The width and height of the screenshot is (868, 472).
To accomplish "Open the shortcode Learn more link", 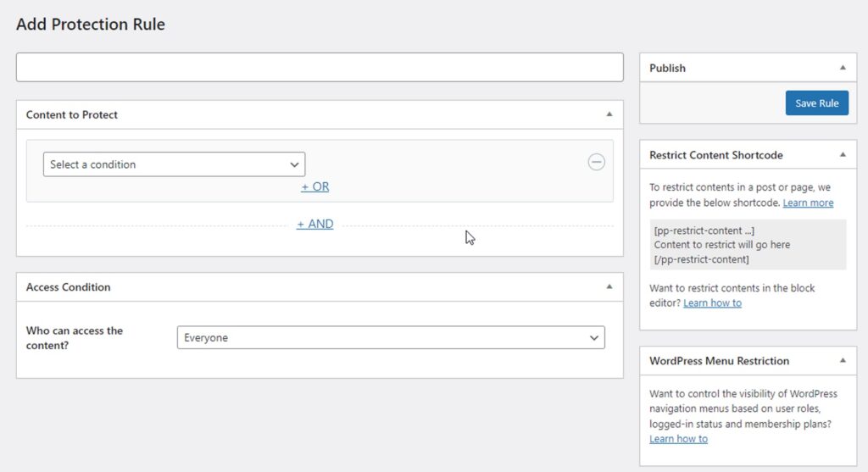I will [x=808, y=203].
